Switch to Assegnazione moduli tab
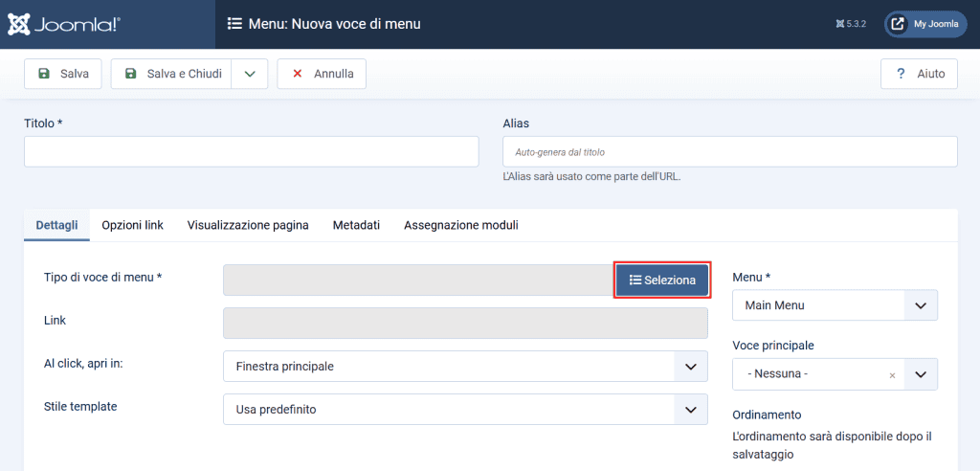 pyautogui.click(x=461, y=225)
